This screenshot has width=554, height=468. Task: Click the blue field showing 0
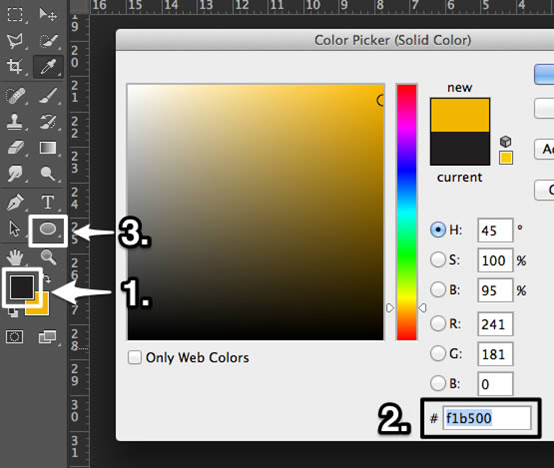pyautogui.click(x=495, y=384)
